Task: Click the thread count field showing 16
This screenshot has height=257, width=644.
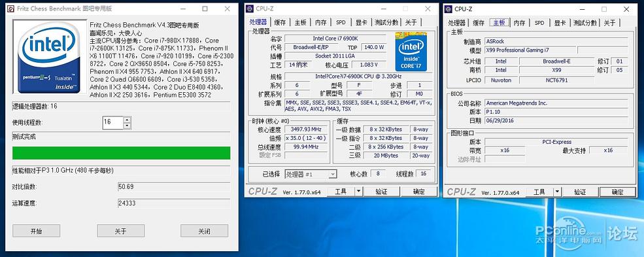Action: (113, 122)
